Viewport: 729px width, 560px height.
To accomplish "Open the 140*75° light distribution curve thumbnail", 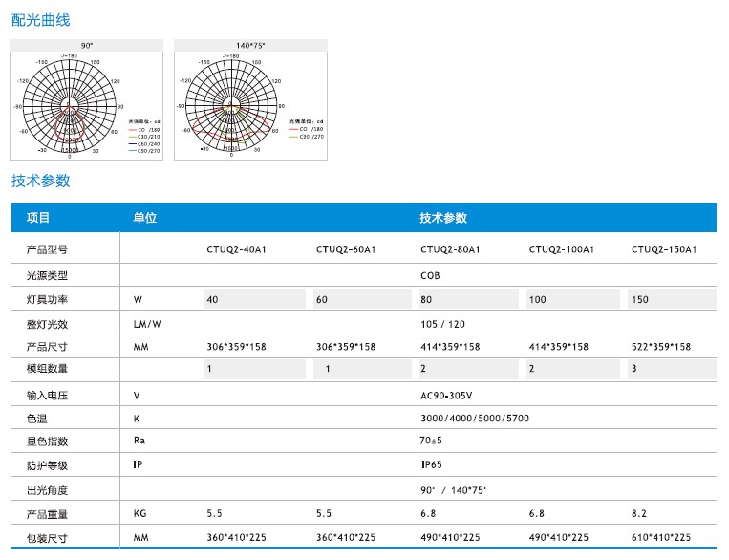I will pyautogui.click(x=250, y=100).
